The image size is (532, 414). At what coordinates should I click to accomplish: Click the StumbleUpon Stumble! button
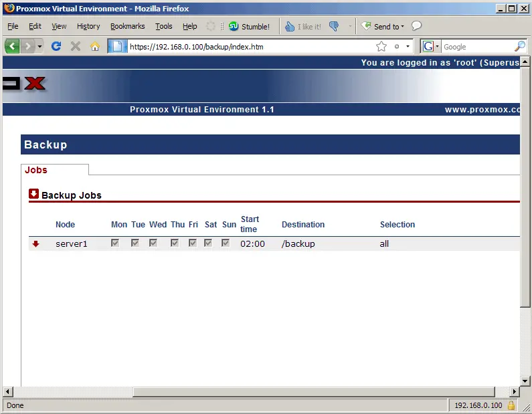(250, 27)
